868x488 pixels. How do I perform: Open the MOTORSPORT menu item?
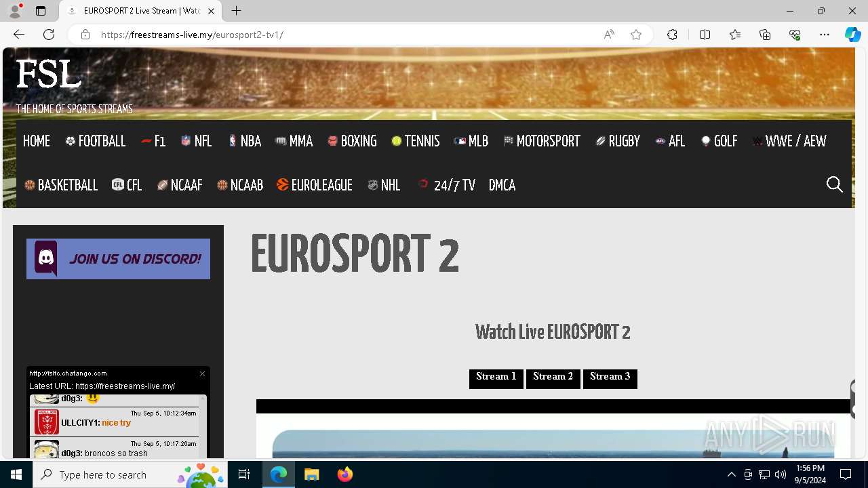pos(542,141)
